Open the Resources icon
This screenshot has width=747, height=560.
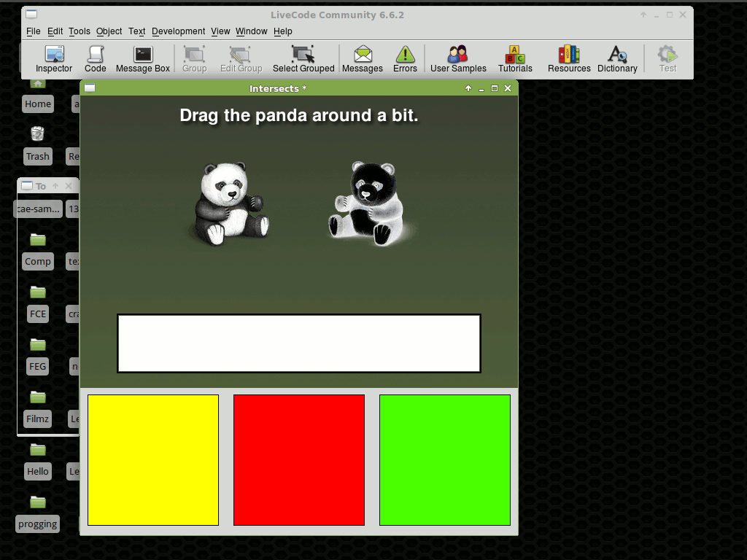coord(569,58)
